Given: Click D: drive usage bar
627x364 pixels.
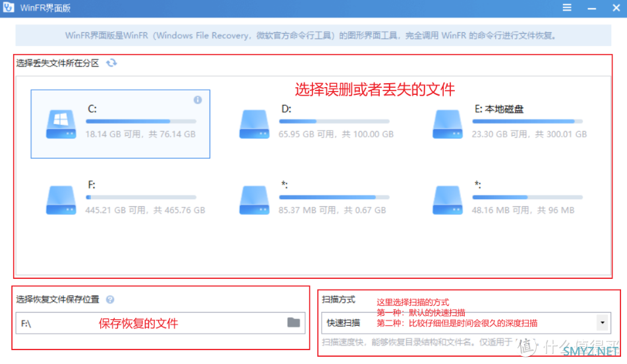Looking at the screenshot, I should (x=334, y=121).
